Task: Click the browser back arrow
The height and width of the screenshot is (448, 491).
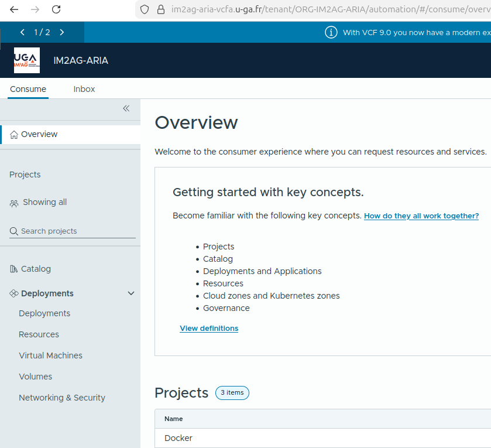Action: click(x=14, y=9)
